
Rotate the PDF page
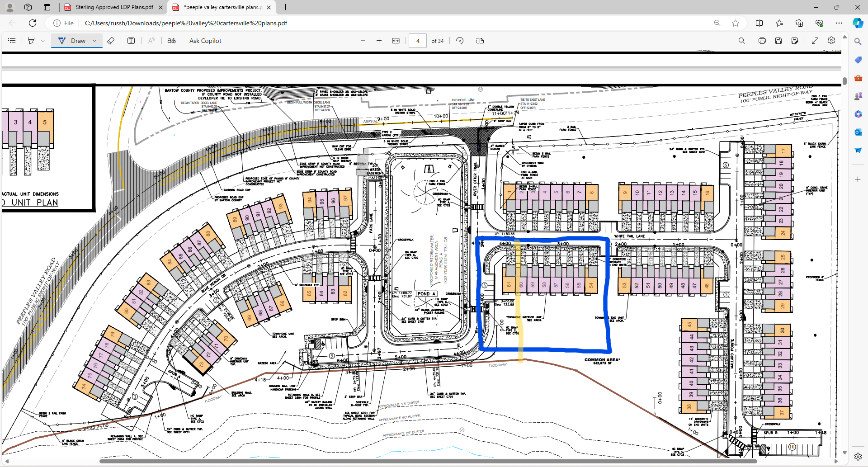coord(460,41)
